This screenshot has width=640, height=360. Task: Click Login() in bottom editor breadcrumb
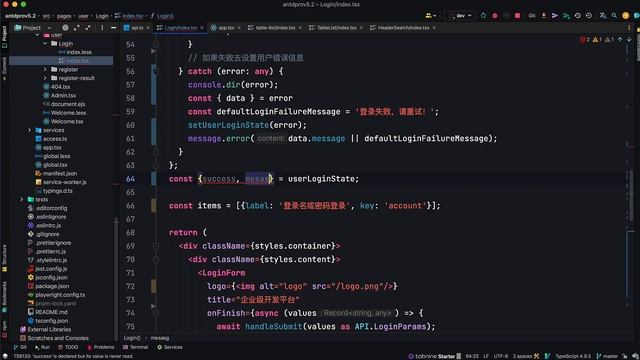pyautogui.click(x=132, y=338)
